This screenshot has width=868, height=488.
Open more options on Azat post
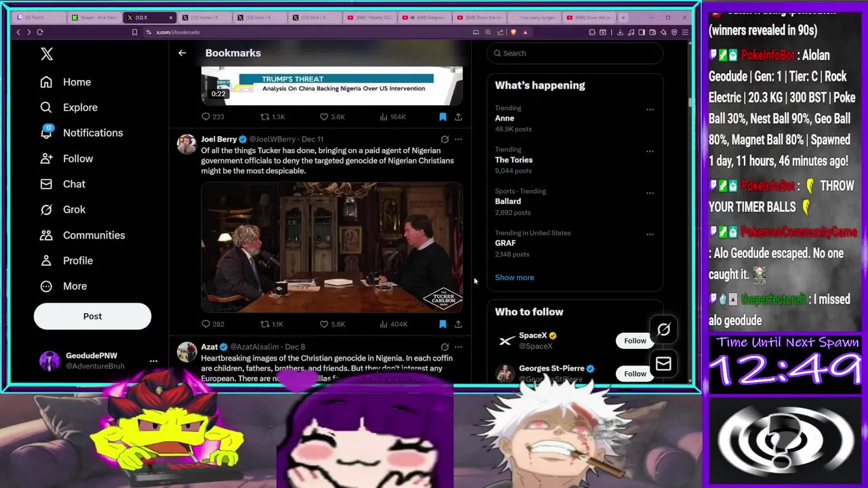tap(458, 347)
